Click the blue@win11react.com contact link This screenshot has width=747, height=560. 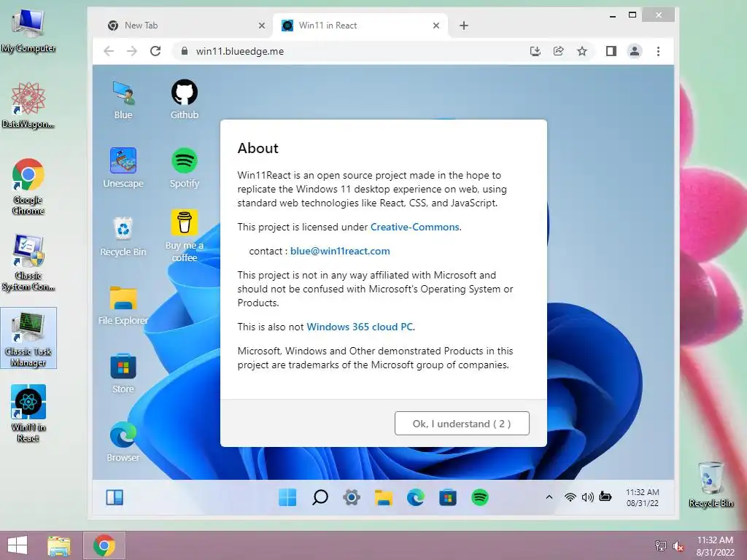[340, 251]
